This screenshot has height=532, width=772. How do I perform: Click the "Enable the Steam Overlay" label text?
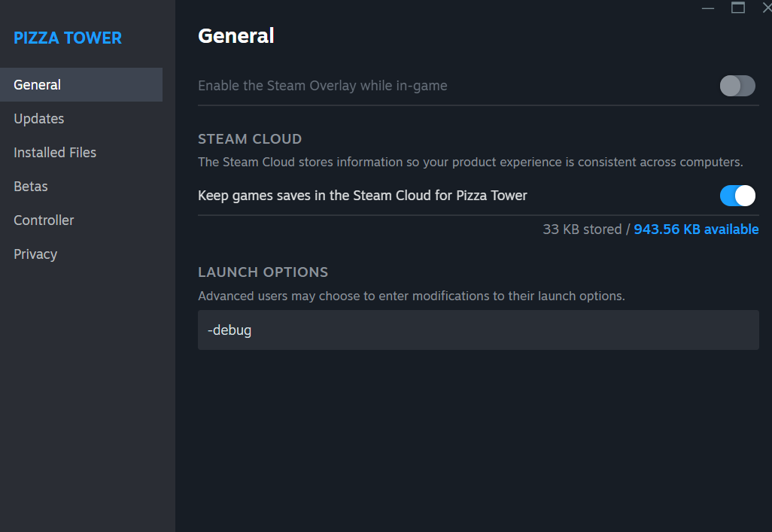[322, 86]
